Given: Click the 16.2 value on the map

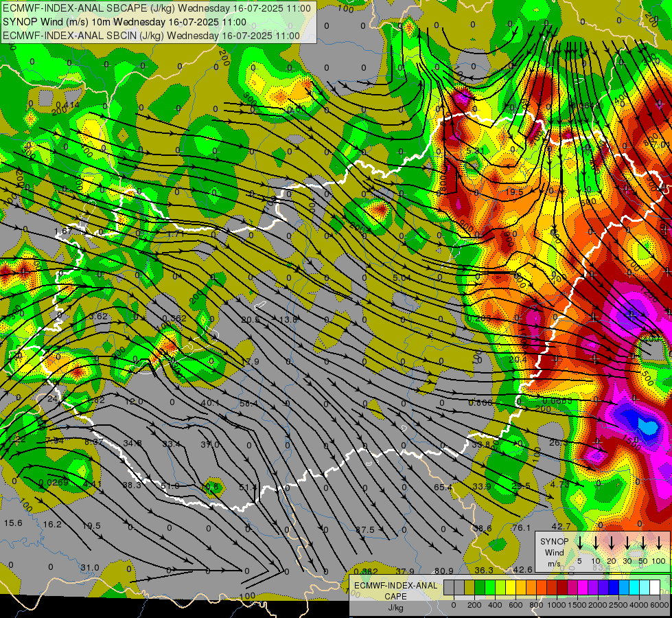Looking at the screenshot, I should (52, 524).
